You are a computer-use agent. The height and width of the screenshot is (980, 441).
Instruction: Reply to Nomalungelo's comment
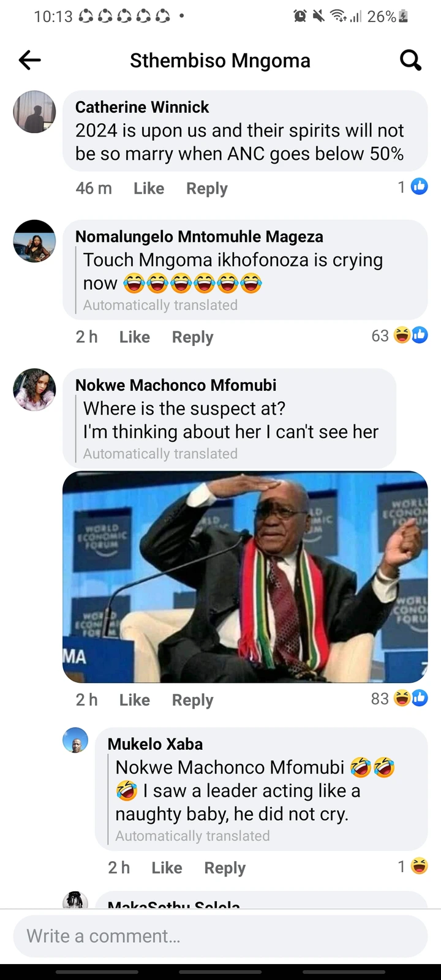pos(193,337)
